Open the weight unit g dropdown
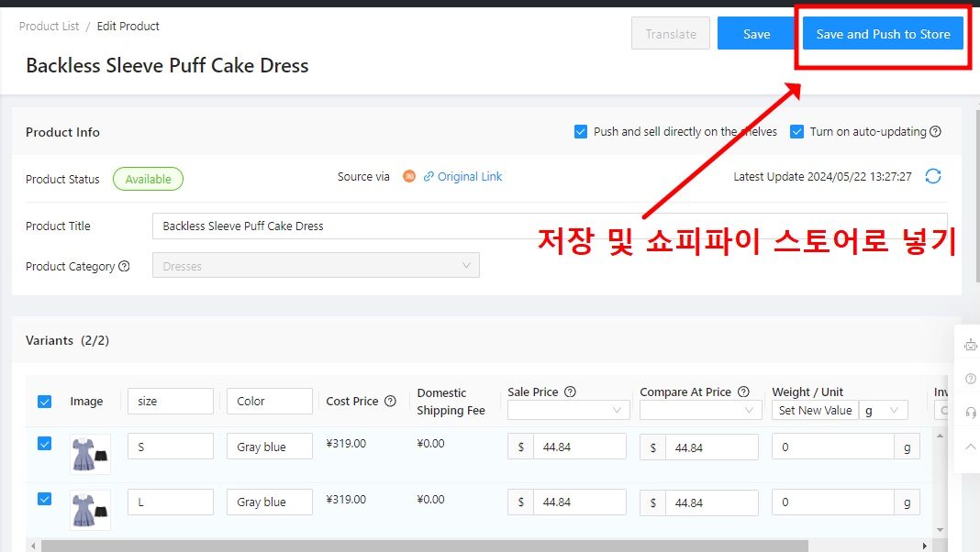Screen dimensions: 980x552 (883, 410)
